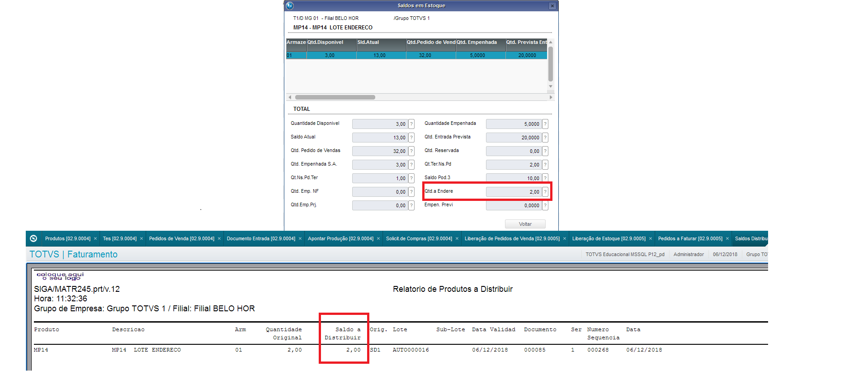The image size is (868, 371).
Task: Click the Quantidade Disponivel value field
Action: (380, 124)
